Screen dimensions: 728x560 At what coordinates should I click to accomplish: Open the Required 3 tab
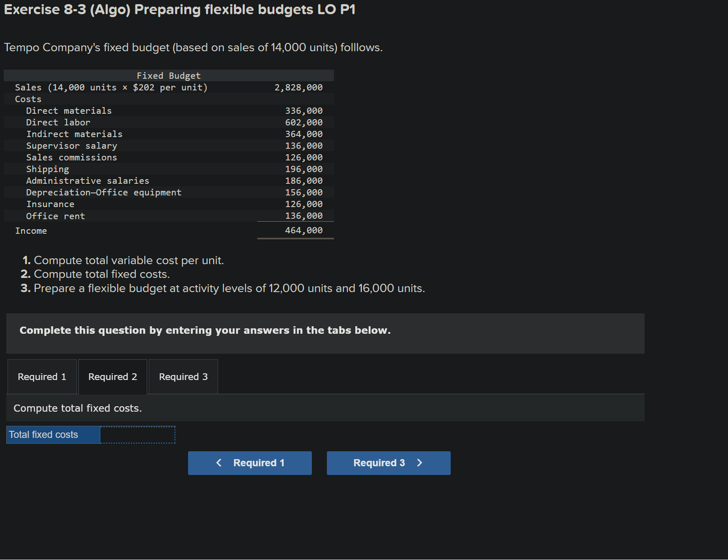click(x=183, y=376)
